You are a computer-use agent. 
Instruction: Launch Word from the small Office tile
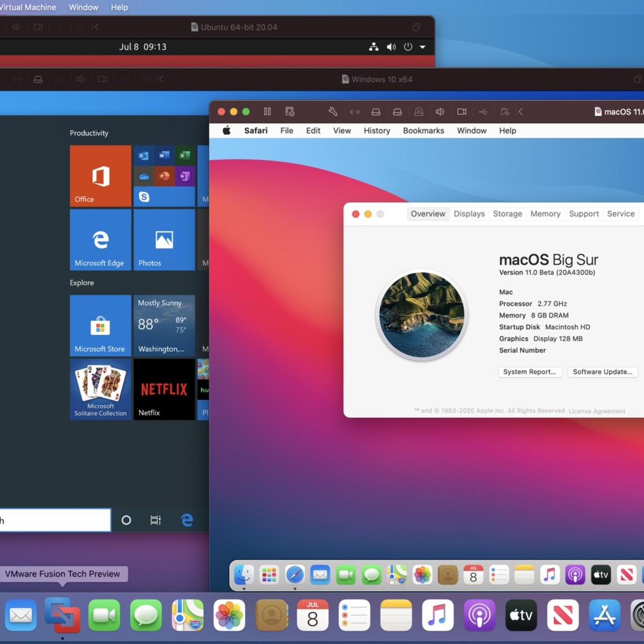(164, 156)
